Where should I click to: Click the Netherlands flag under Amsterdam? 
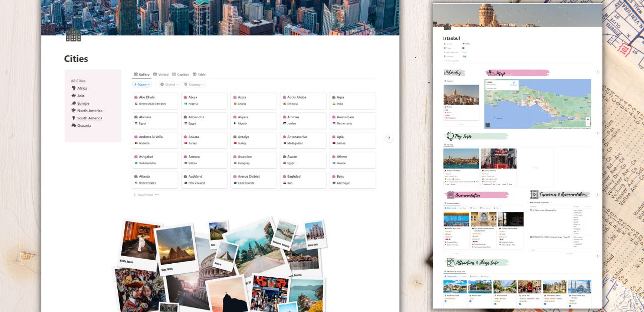pos(334,123)
